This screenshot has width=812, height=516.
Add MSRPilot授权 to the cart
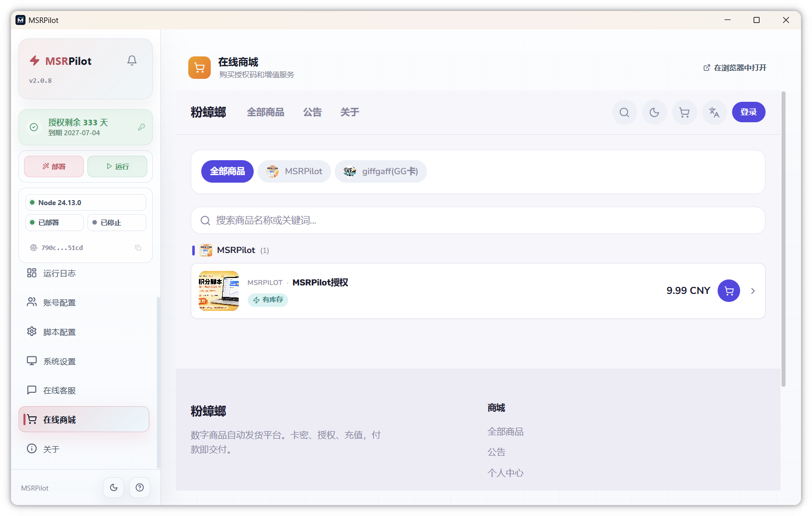coord(729,290)
